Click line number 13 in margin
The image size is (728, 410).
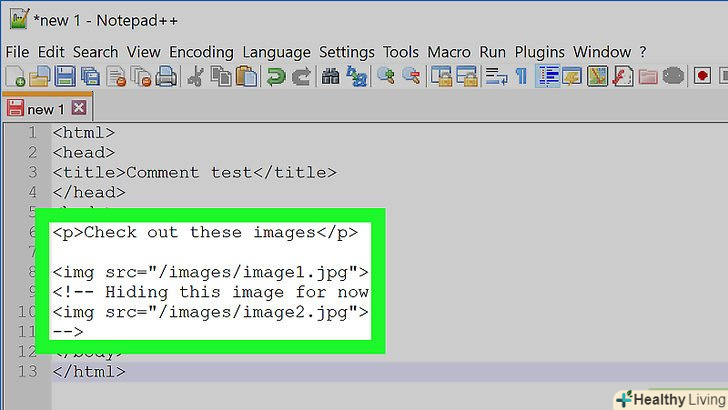(x=27, y=371)
